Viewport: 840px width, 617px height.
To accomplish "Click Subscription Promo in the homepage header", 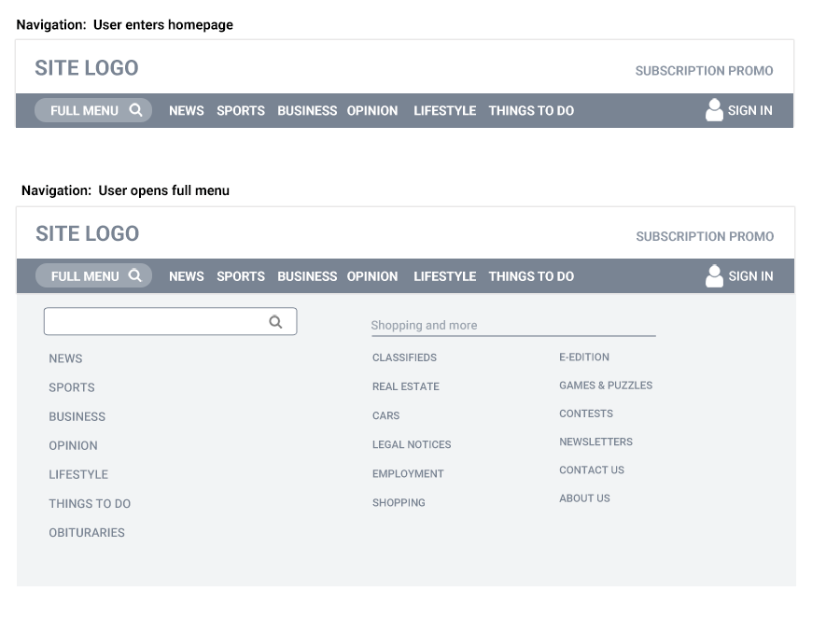I will coord(704,71).
